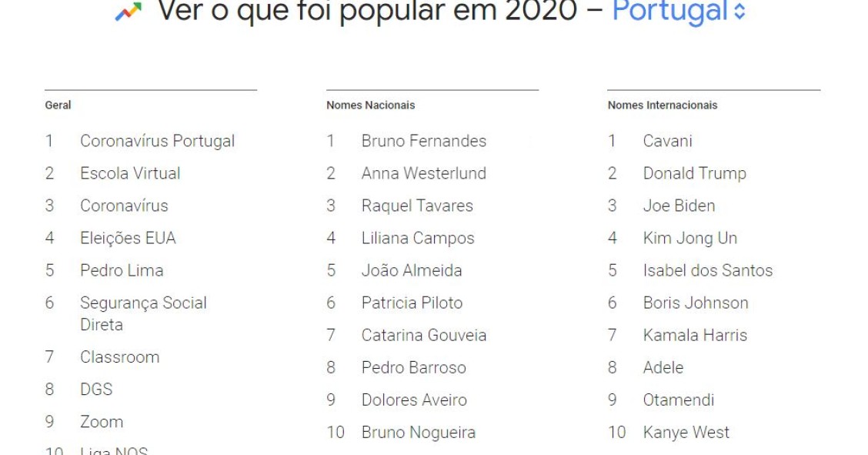Click Bruno Fernandes in Nomes Nacionais
This screenshot has width=868, height=455.
coord(423,141)
